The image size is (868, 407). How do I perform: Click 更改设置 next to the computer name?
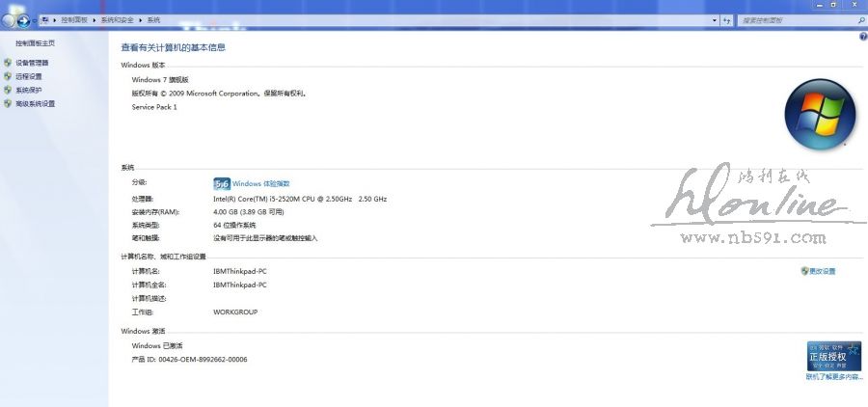822,271
